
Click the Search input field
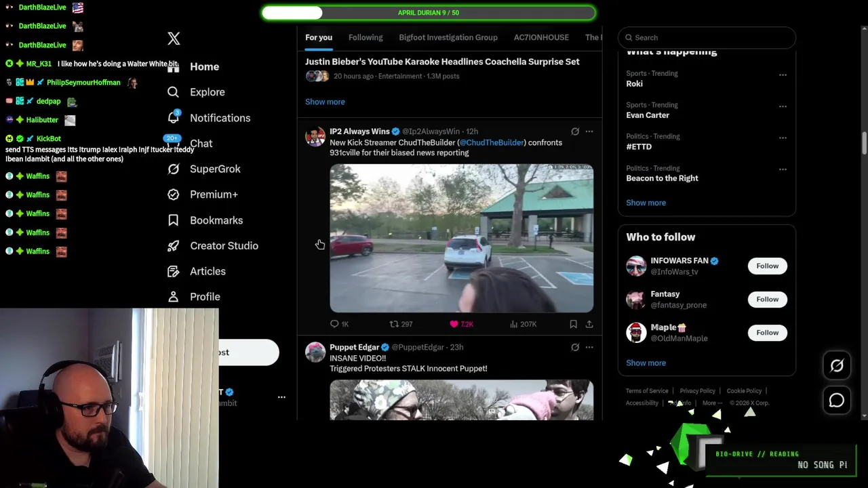point(707,37)
